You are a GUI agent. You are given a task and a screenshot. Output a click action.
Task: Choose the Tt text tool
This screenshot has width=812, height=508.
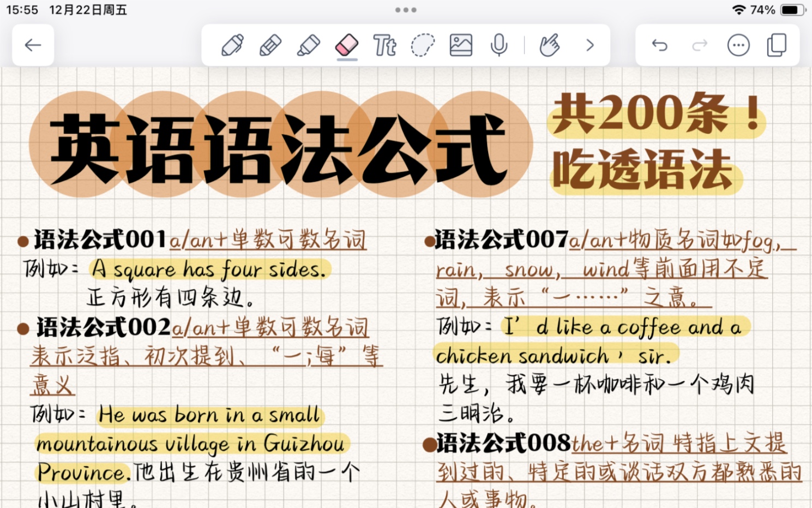[384, 45]
